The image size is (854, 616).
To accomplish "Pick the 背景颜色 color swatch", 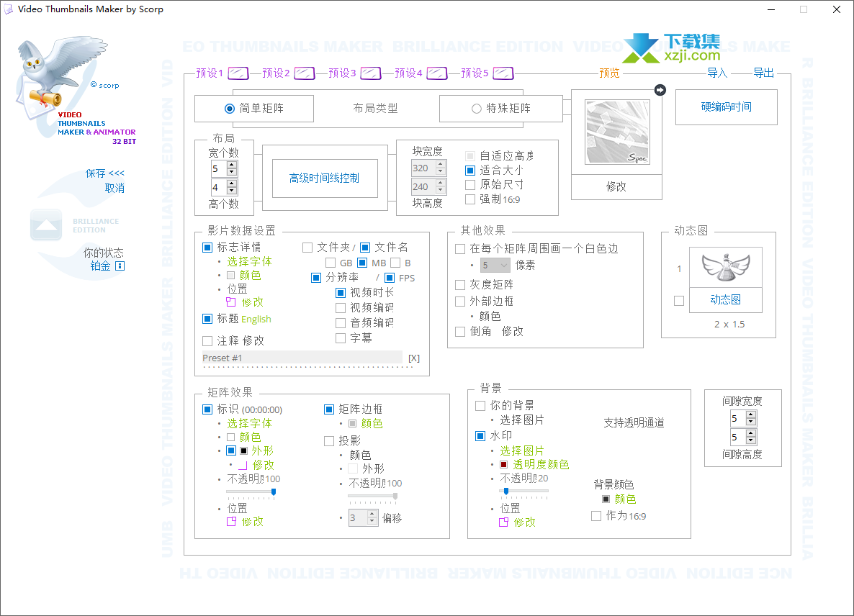I will point(606,499).
